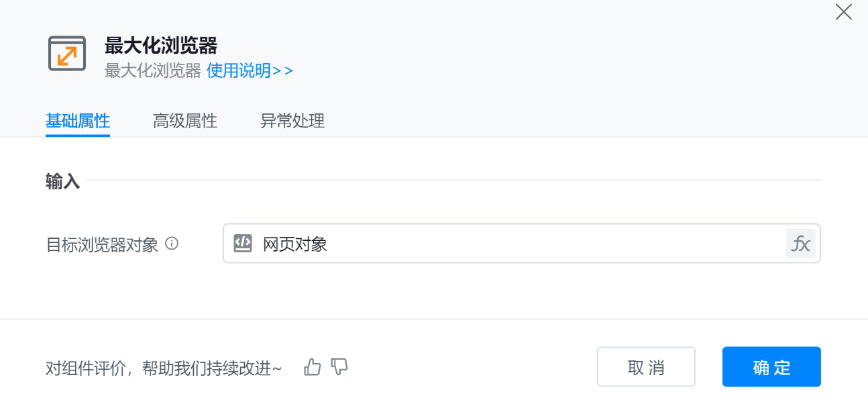Click the 目标浏览器对象 field label
868x408 pixels.
click(x=102, y=244)
